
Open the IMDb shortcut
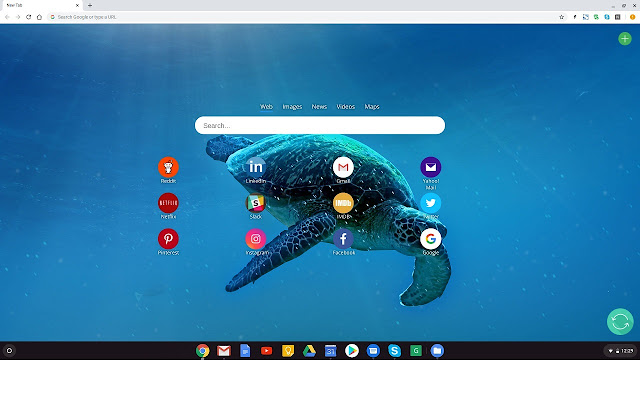pos(343,203)
